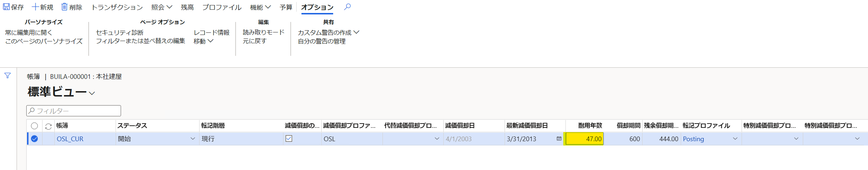The width and height of the screenshot is (868, 170).
Task: Expand the 標準ビュー view selector
Action: [92, 93]
